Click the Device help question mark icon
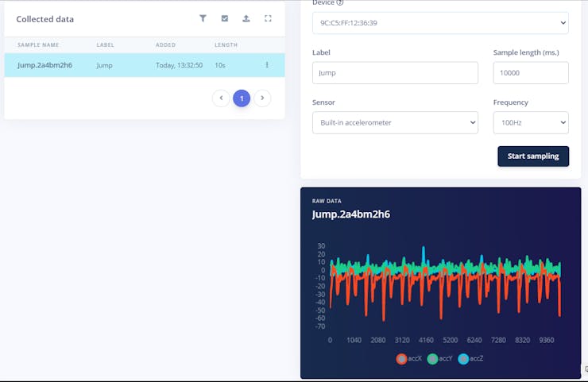Image resolution: width=588 pixels, height=382 pixels. [x=340, y=2]
